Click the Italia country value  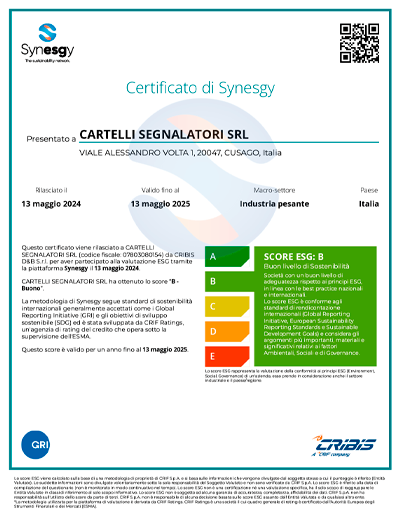tap(369, 204)
